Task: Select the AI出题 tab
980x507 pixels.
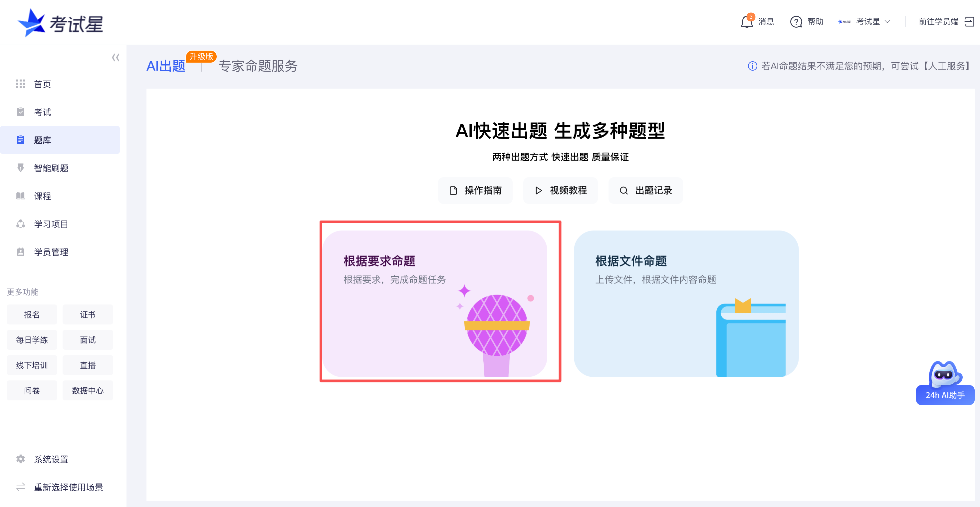Action: [x=166, y=66]
